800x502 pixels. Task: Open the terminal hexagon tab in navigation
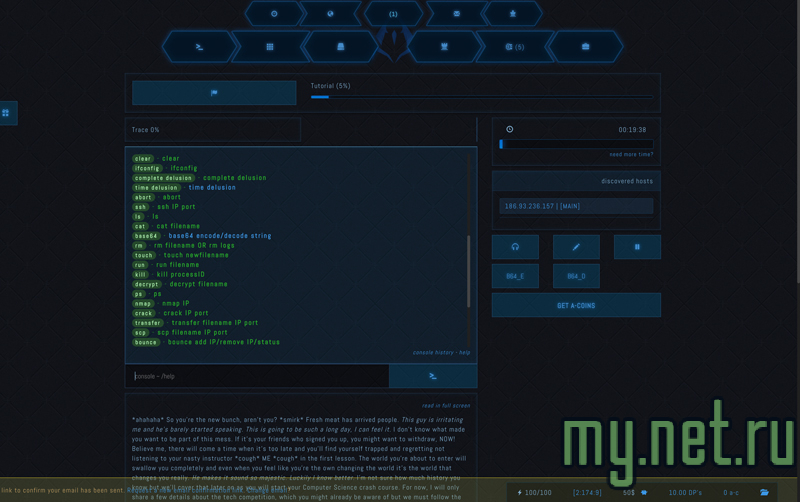(200, 46)
